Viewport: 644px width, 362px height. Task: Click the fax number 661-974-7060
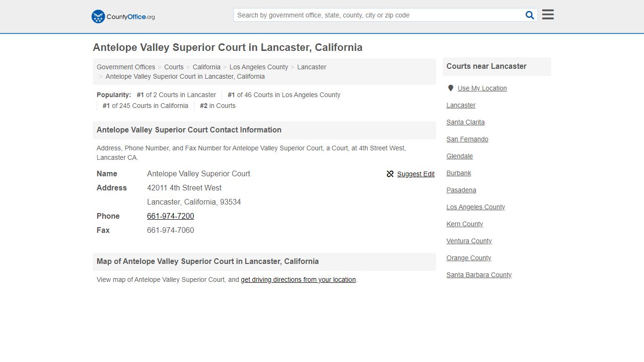coord(171,230)
